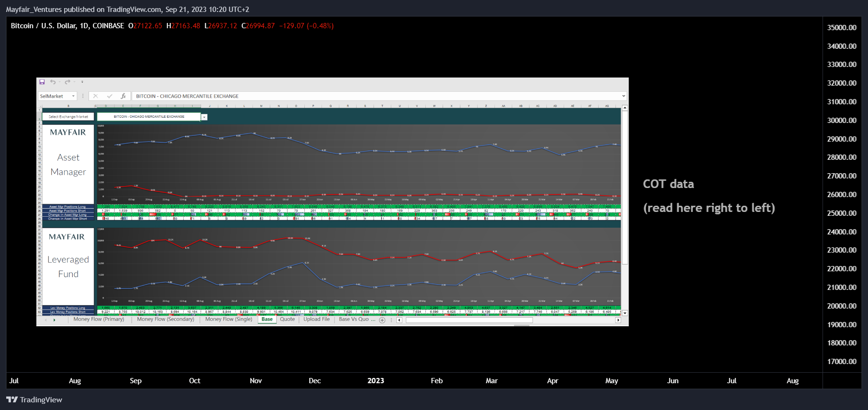This screenshot has width=868, height=410.
Task: Switch to the Money Flow (Single) sheet tab
Action: coord(229,319)
